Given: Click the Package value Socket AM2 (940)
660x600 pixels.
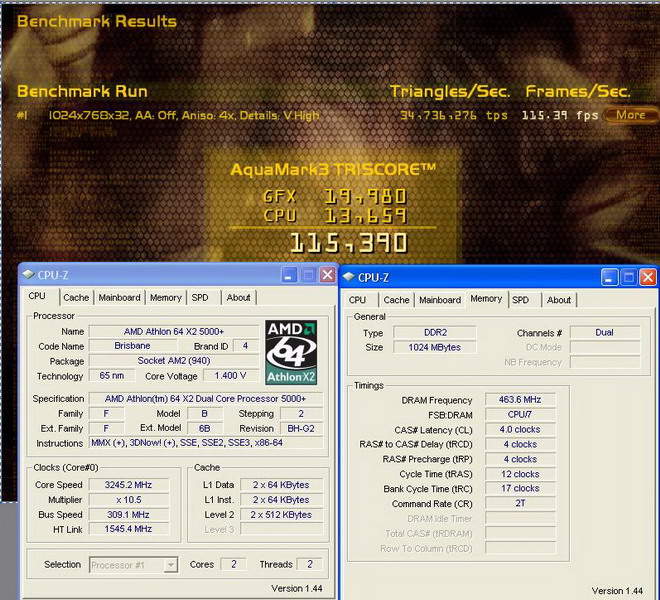Looking at the screenshot, I should 174,360.
